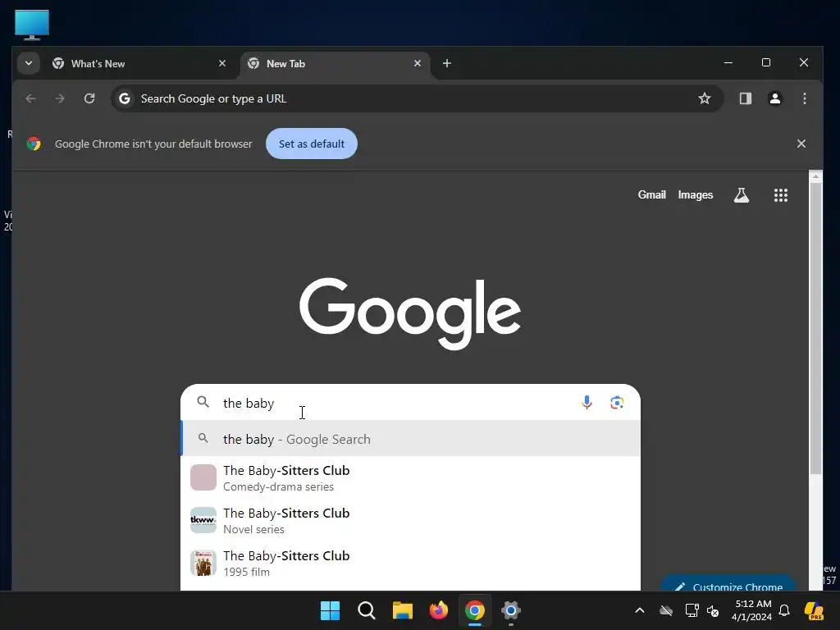The image size is (840, 630).
Task: Select the This PC desktop icon
Action: (x=32, y=25)
